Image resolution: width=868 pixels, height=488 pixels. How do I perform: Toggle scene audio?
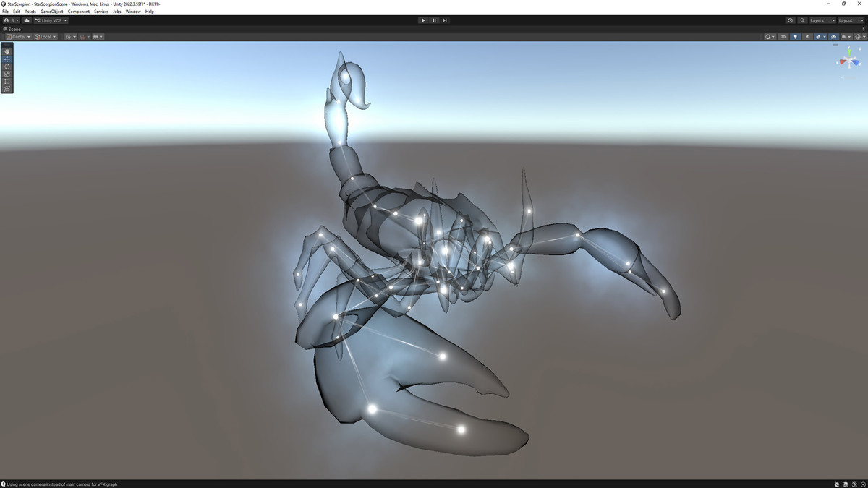click(807, 37)
